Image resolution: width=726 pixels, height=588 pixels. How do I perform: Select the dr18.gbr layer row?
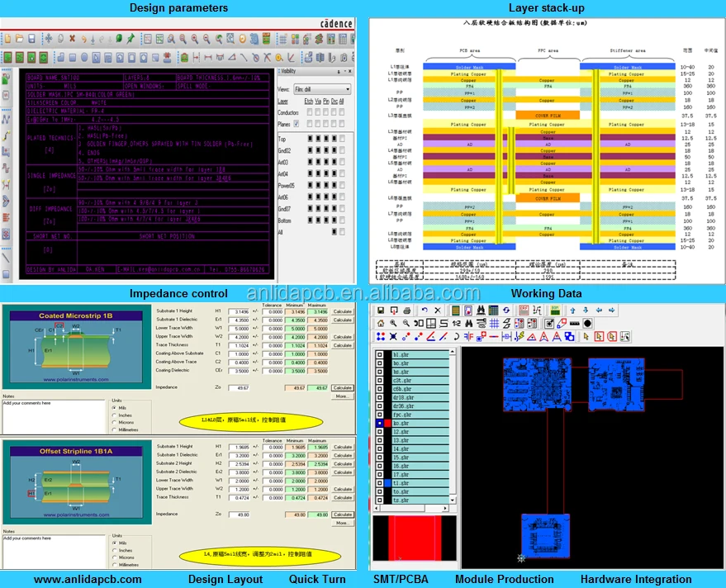(420, 398)
